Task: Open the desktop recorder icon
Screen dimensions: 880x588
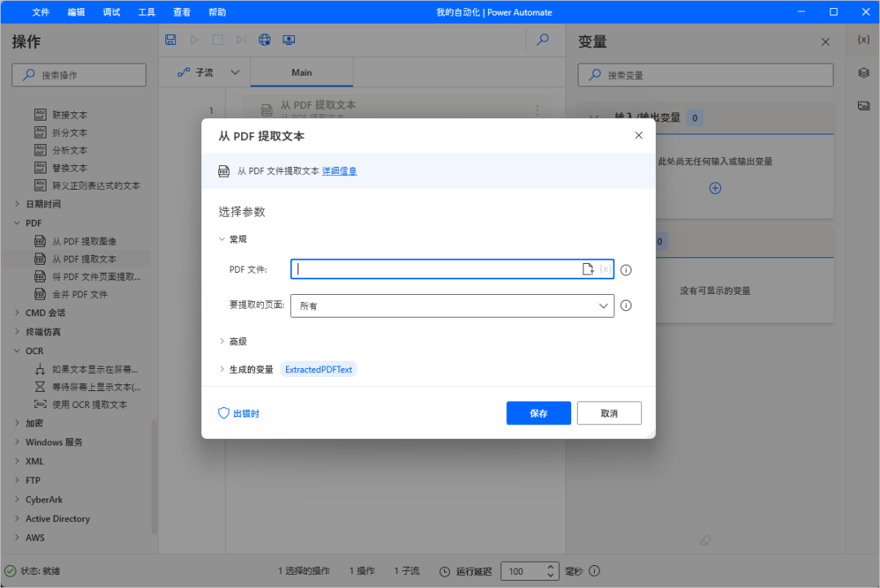Action: [288, 40]
